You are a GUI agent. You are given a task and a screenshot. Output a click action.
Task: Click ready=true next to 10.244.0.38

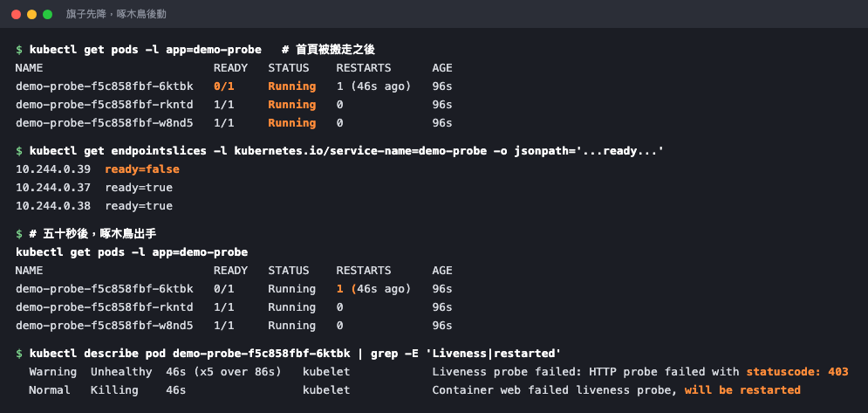[x=139, y=206]
